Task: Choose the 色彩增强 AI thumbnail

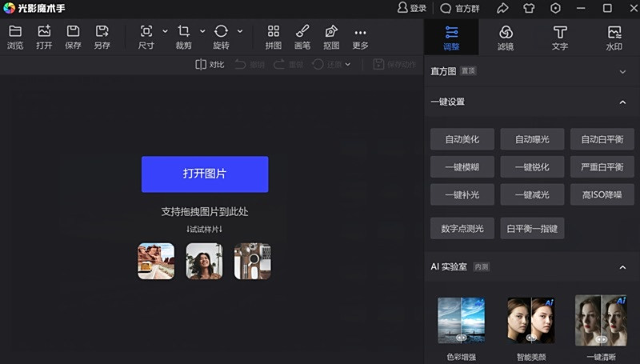Action: 462,322
